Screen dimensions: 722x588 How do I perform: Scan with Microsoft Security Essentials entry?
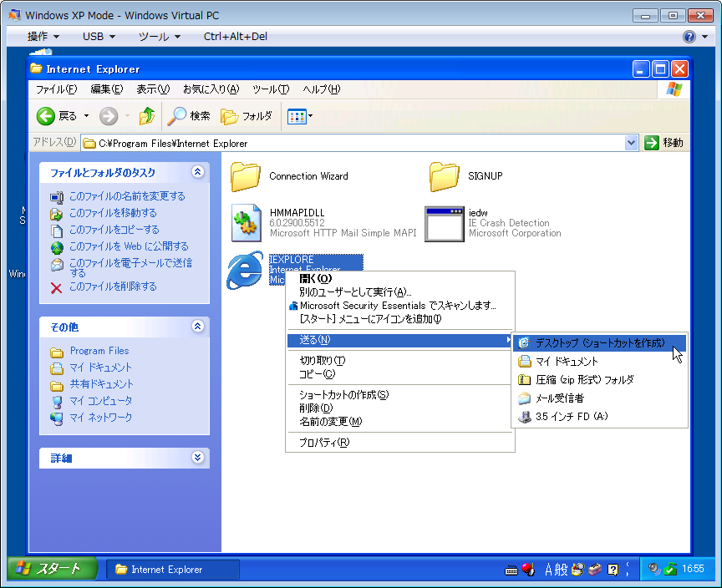point(399,306)
